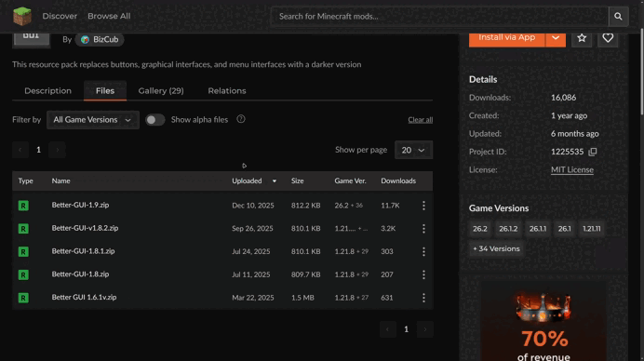Open options menu for Better-GUI-v1.8.2.zip
This screenshot has width=644, height=361.
point(423,228)
